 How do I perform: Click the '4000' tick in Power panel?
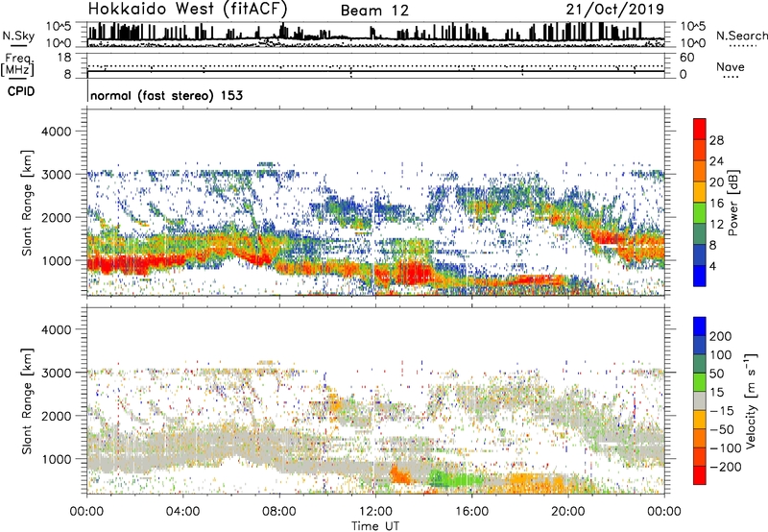coord(57,132)
